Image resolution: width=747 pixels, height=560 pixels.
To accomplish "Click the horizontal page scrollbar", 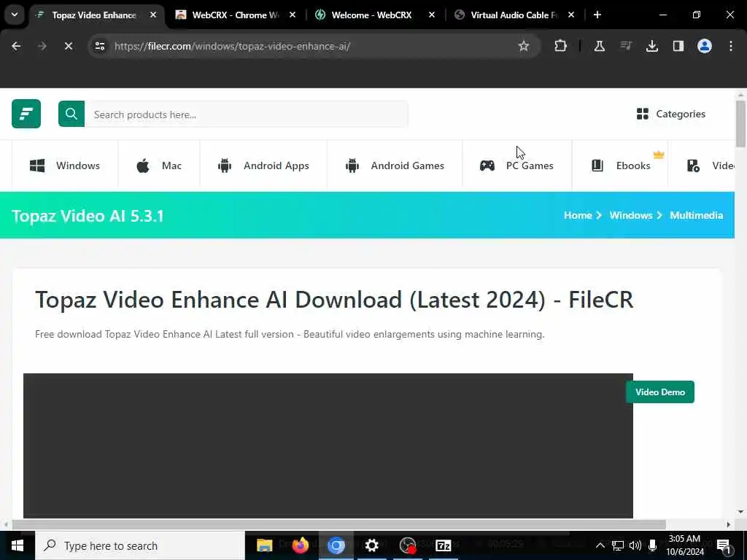I will 338,525.
